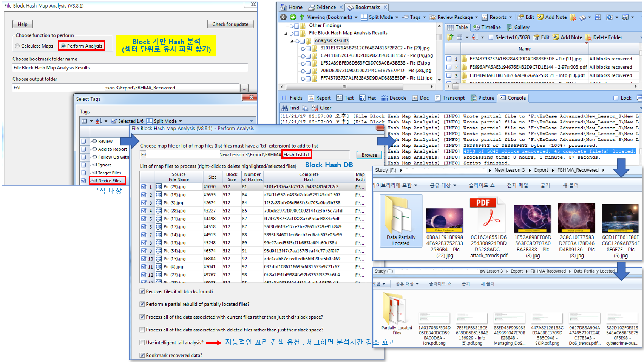Click the Browse button for map file
The width and height of the screenshot is (644, 362).
pos(369,155)
